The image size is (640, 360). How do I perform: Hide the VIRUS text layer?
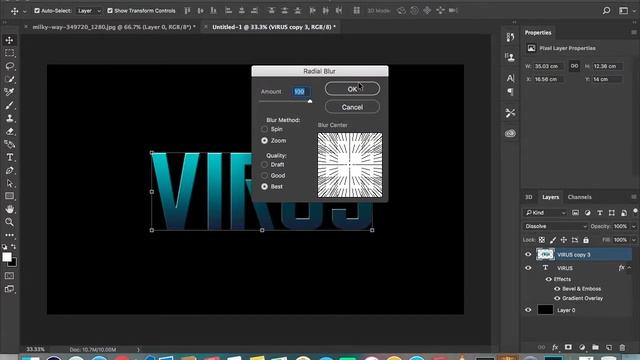pyautogui.click(x=528, y=268)
